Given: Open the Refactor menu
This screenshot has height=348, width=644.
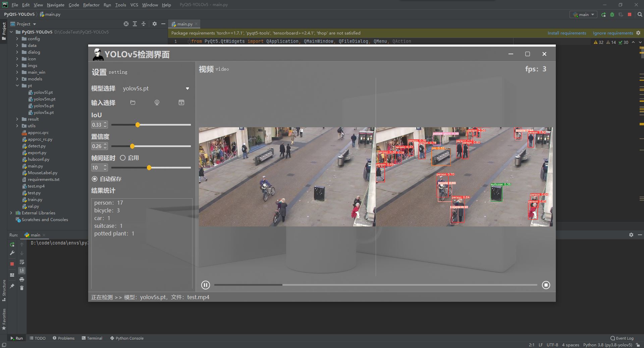Looking at the screenshot, I should point(91,5).
